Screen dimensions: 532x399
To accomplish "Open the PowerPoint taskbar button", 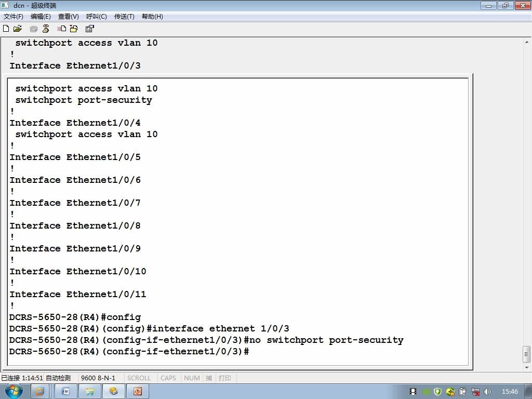I will point(137,392).
